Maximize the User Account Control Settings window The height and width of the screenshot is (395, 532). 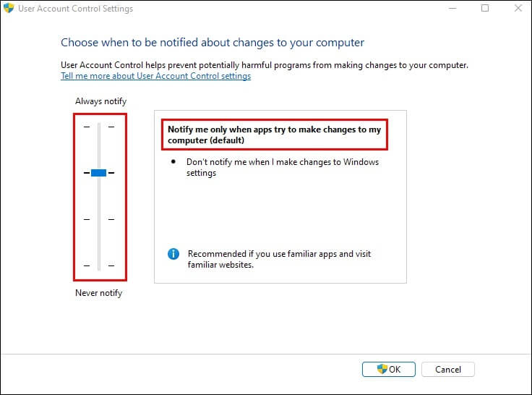[x=485, y=8]
